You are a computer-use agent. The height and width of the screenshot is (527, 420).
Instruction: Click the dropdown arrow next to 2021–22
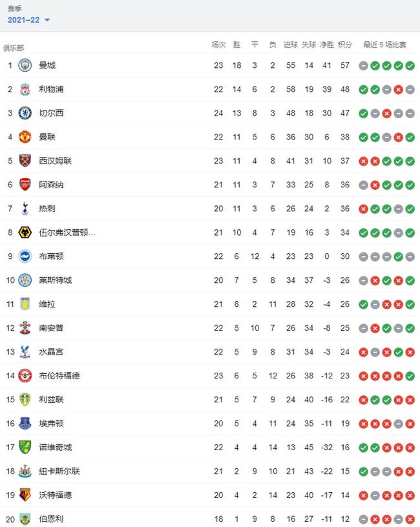[47, 20]
